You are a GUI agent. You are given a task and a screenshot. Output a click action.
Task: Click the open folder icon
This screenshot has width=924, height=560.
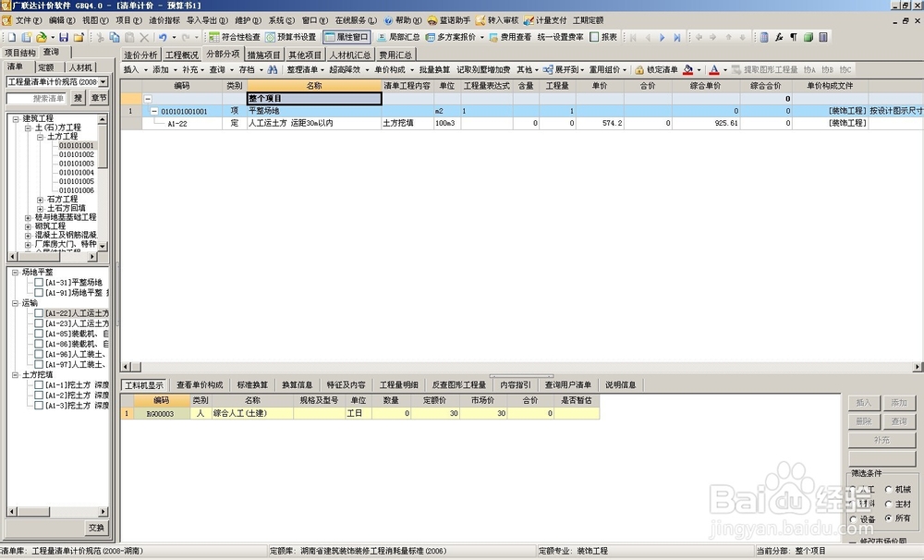tap(42, 37)
